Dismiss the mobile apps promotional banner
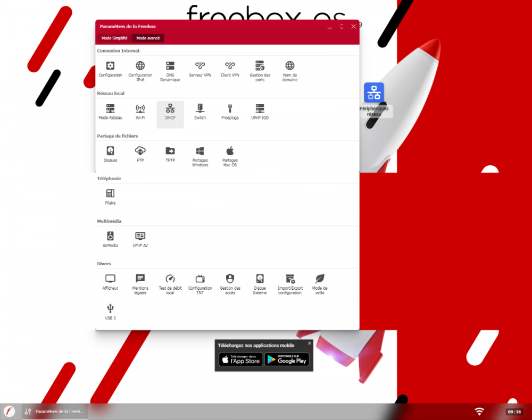The height and width of the screenshot is (420, 532). coord(309,343)
